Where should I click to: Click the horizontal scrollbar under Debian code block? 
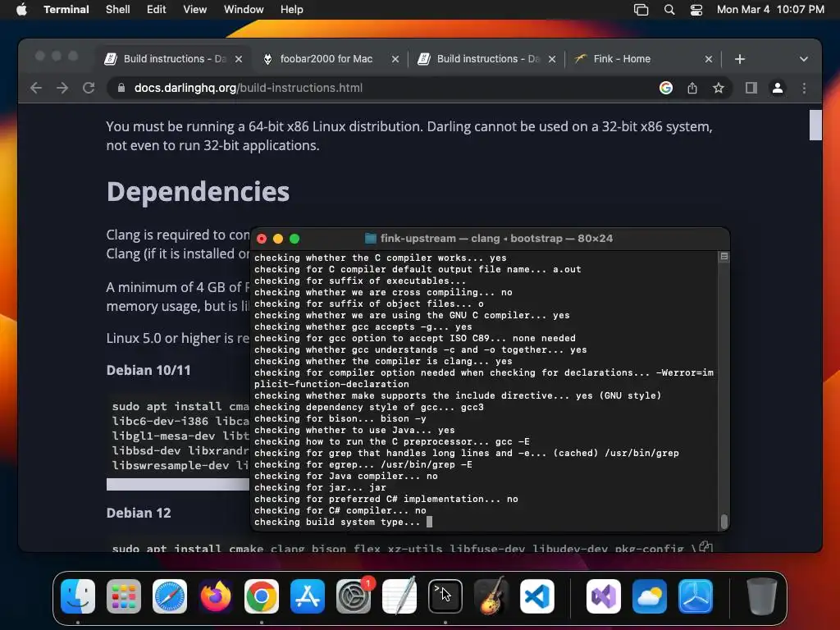178,484
